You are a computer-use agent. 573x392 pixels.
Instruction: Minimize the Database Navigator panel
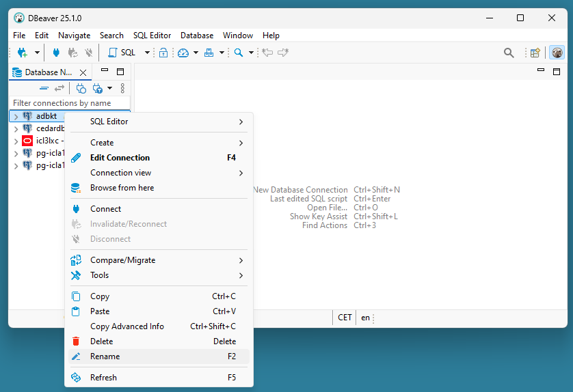(105, 70)
